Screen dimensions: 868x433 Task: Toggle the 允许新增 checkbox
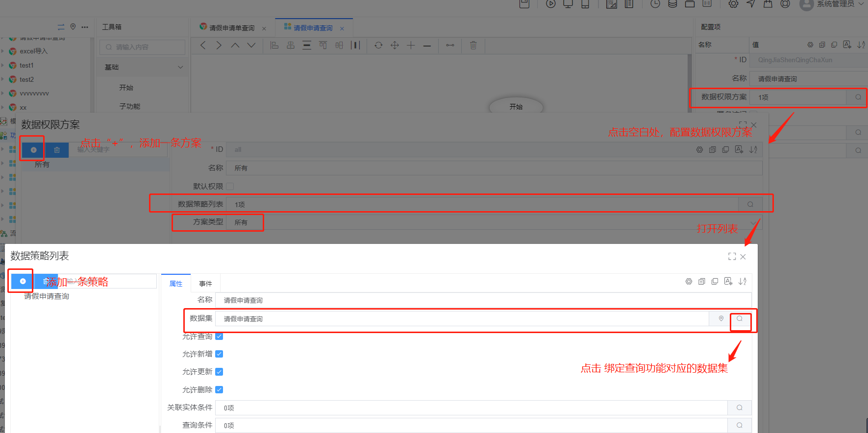pos(219,354)
